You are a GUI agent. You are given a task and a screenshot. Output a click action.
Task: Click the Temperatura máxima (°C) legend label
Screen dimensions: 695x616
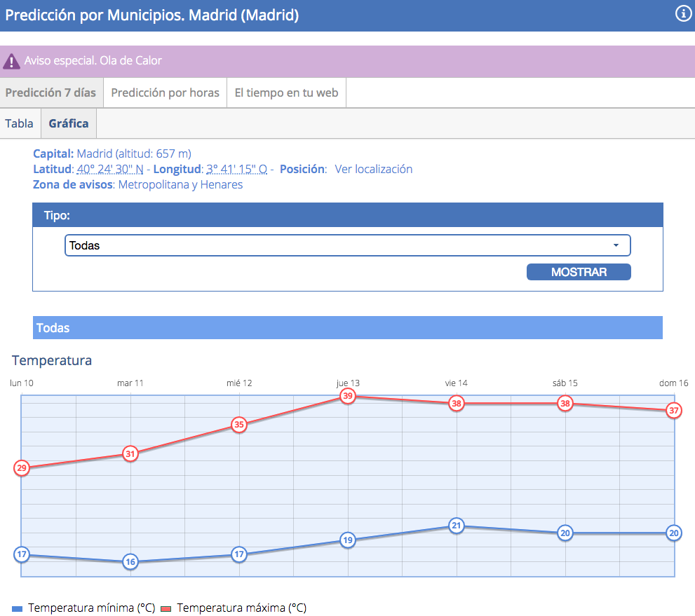click(x=241, y=608)
